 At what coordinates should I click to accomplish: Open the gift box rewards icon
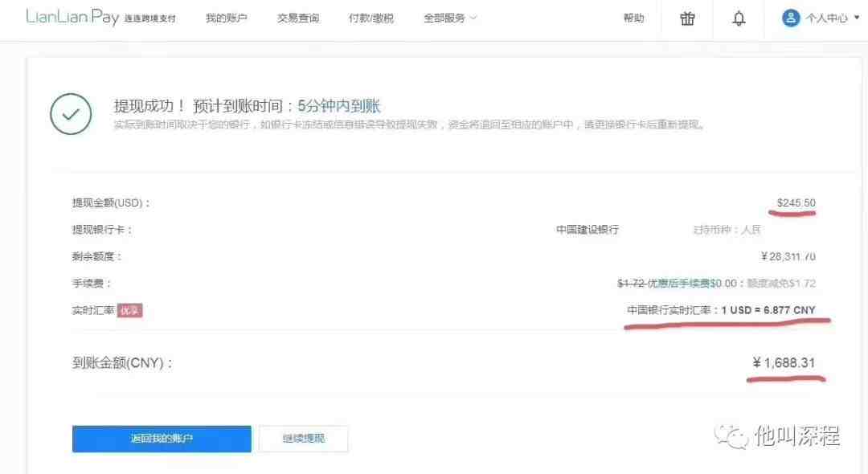pyautogui.click(x=687, y=18)
